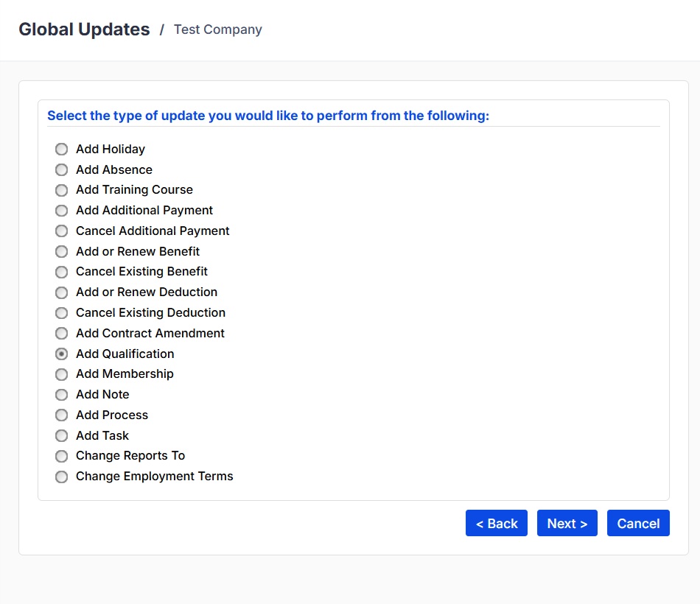The image size is (700, 604).
Task: Select the Add Membership option
Action: point(61,374)
